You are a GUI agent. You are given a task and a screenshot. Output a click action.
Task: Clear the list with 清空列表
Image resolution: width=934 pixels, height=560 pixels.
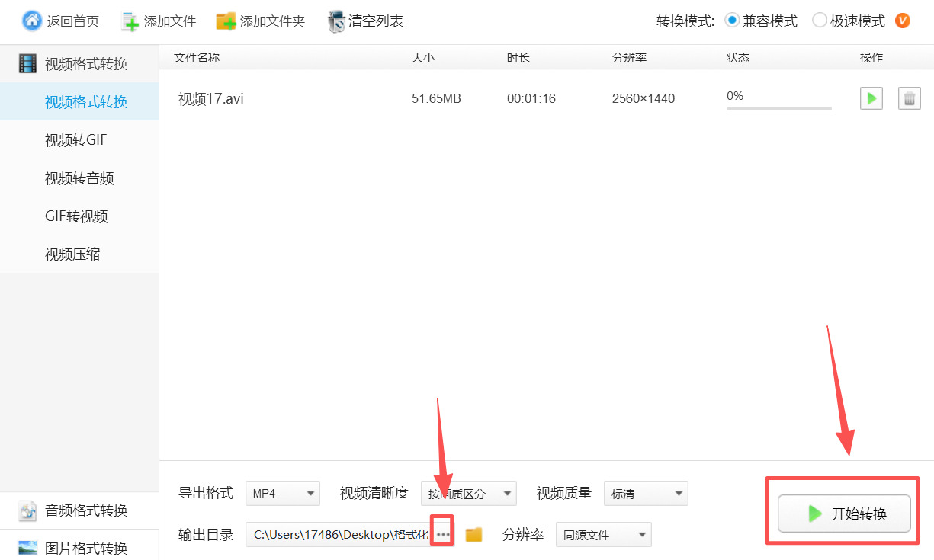coord(365,21)
